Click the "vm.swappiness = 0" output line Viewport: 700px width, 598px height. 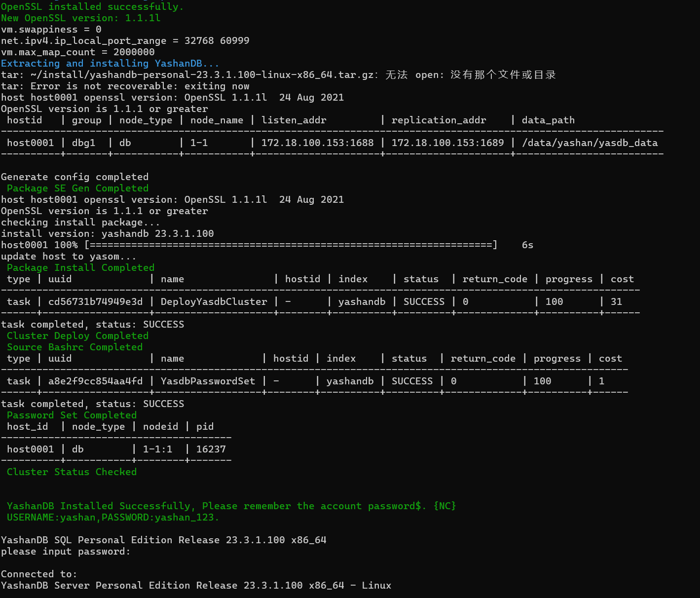tap(51, 30)
